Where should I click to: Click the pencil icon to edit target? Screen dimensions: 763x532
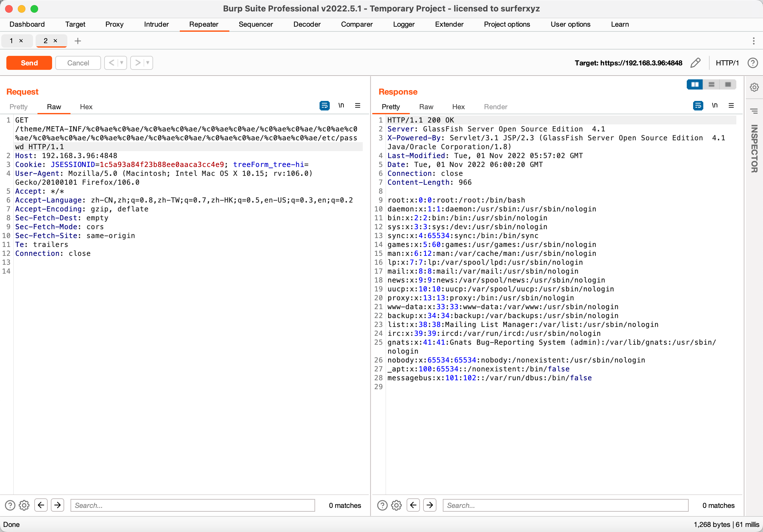pyautogui.click(x=695, y=63)
